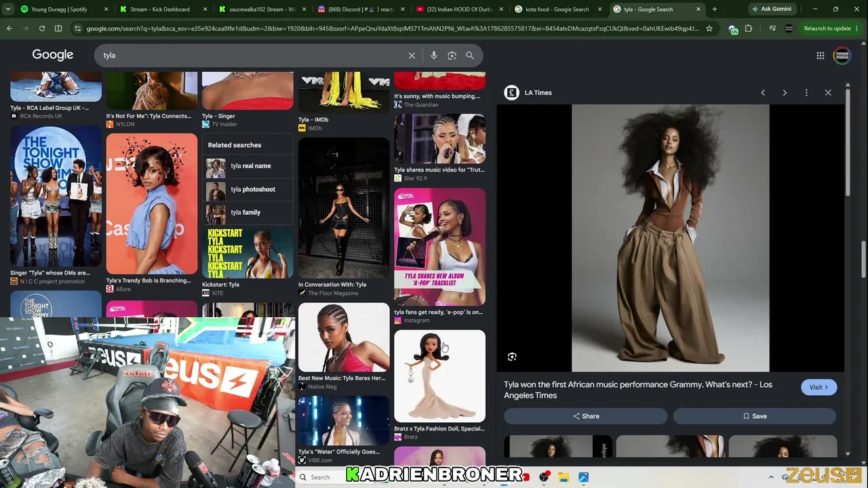Open 'In Conversation With: Tyla' image
Screen dimensions: 868x488
click(344, 208)
